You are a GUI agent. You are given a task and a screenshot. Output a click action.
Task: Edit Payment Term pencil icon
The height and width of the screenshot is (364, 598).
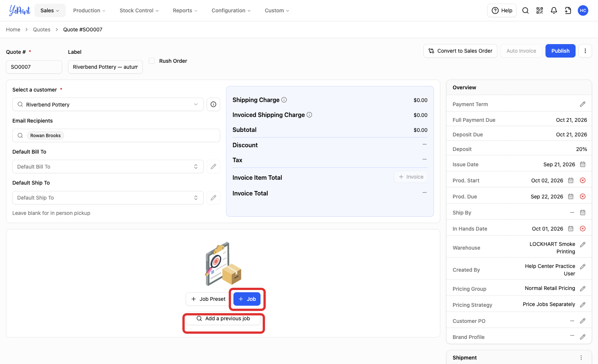click(x=583, y=104)
